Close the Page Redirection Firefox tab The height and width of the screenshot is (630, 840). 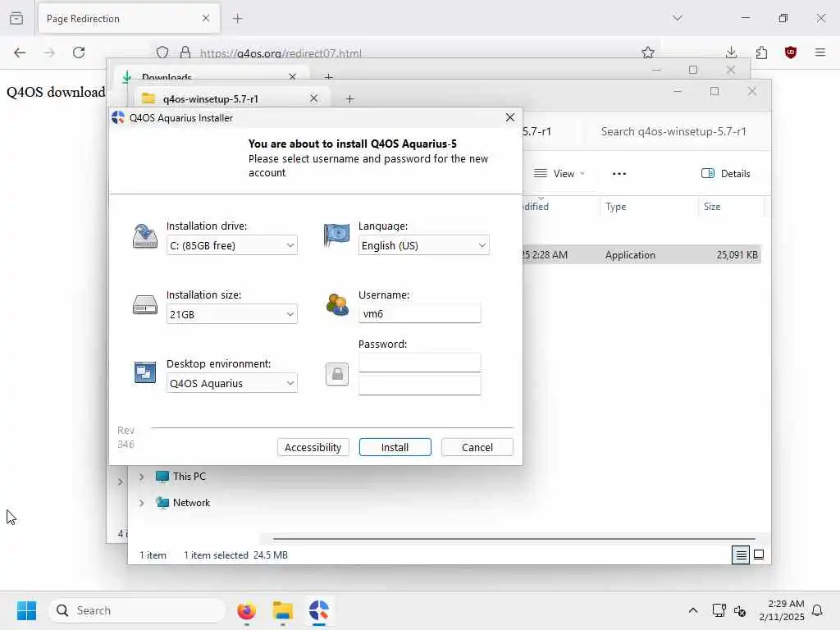206,18
